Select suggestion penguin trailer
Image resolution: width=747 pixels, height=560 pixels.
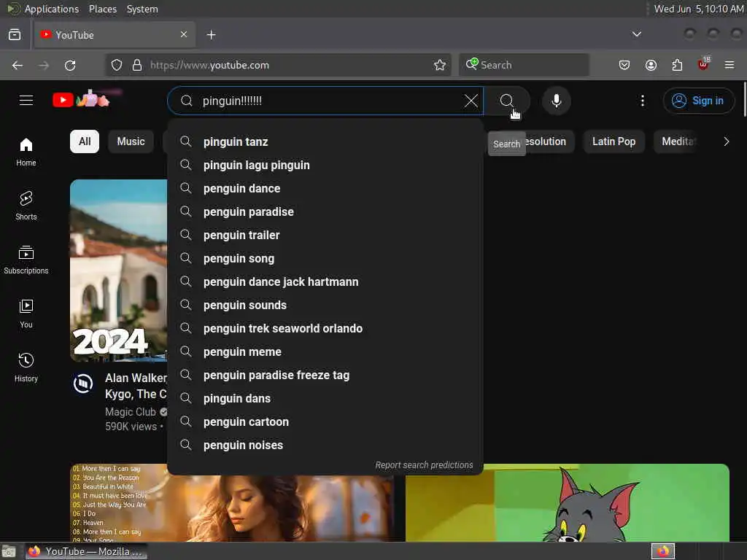(x=325, y=235)
